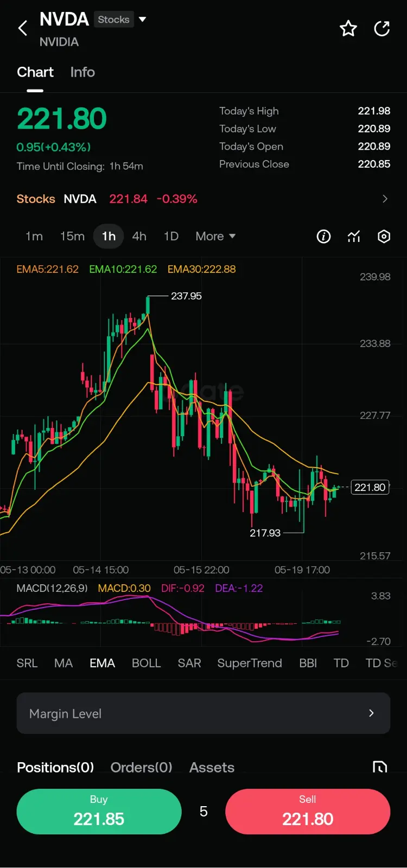This screenshot has height=868, width=407.
Task: Enable the SRL indicator
Action: pyautogui.click(x=27, y=663)
